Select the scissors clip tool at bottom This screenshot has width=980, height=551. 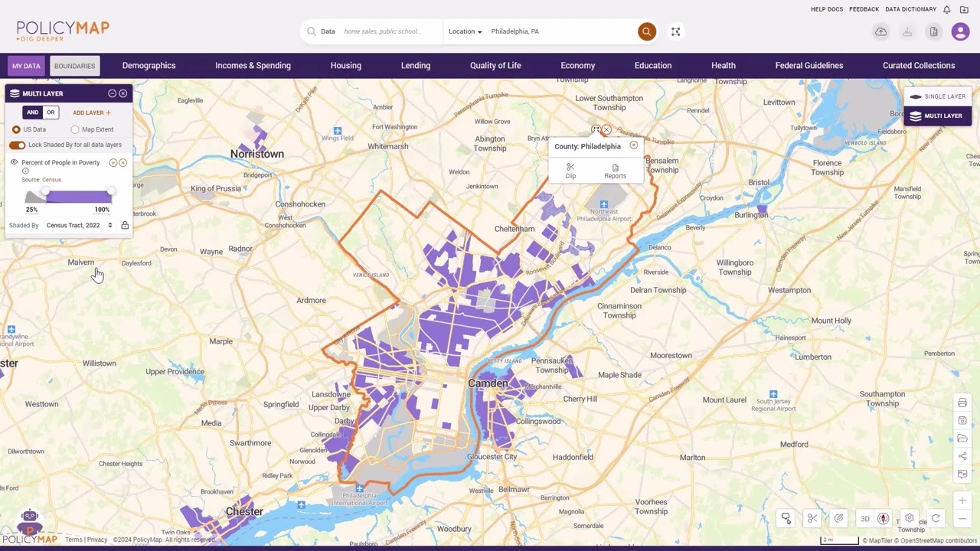click(812, 518)
